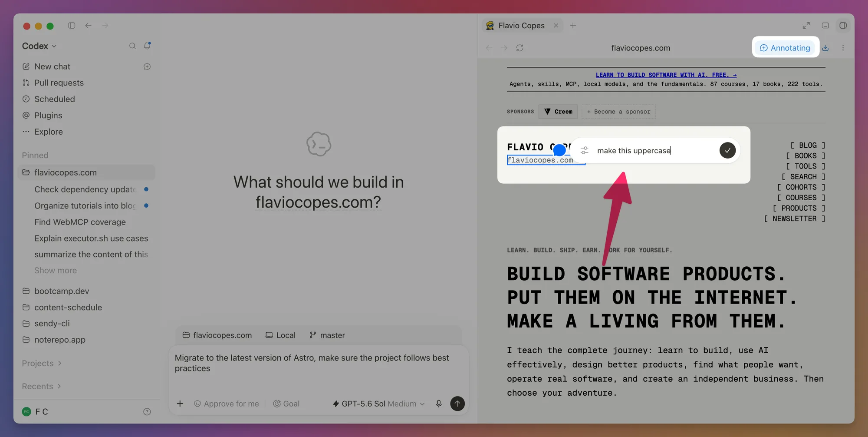The width and height of the screenshot is (868, 437).
Task: Click into the annotation text field
Action: coord(655,150)
